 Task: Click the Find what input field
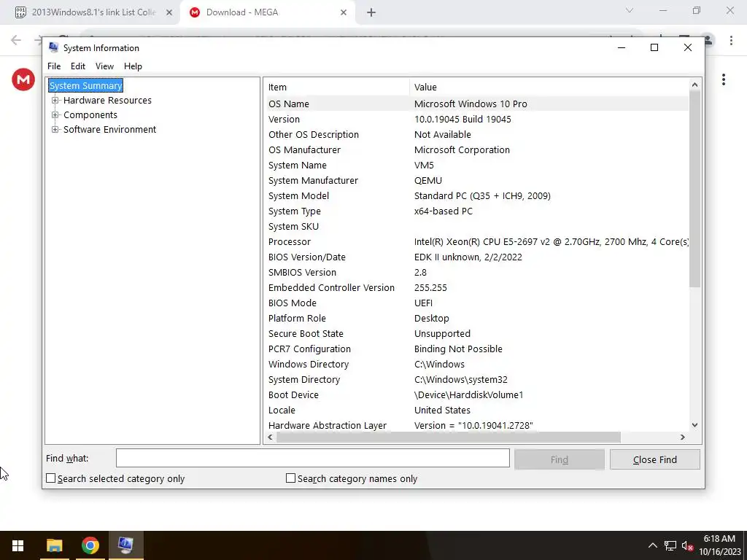(x=312, y=458)
